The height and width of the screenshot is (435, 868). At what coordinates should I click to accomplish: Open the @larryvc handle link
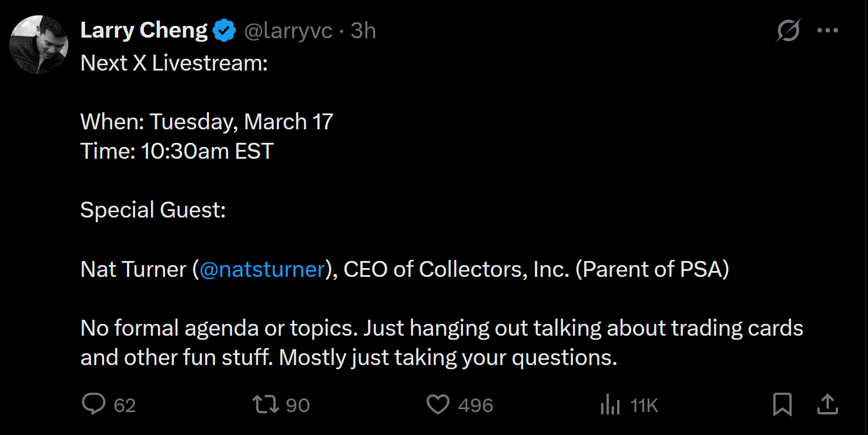288,31
